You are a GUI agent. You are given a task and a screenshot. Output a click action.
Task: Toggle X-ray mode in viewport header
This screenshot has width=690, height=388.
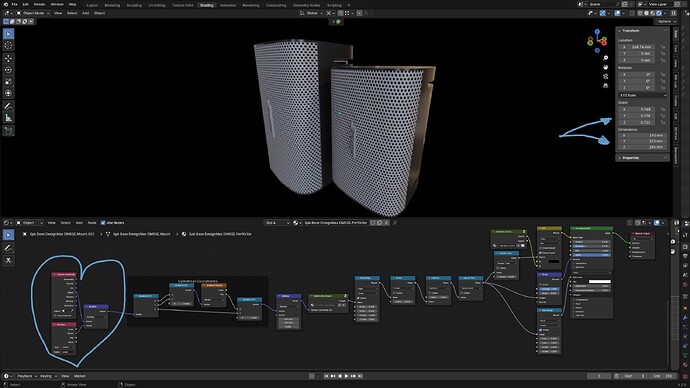pos(632,13)
